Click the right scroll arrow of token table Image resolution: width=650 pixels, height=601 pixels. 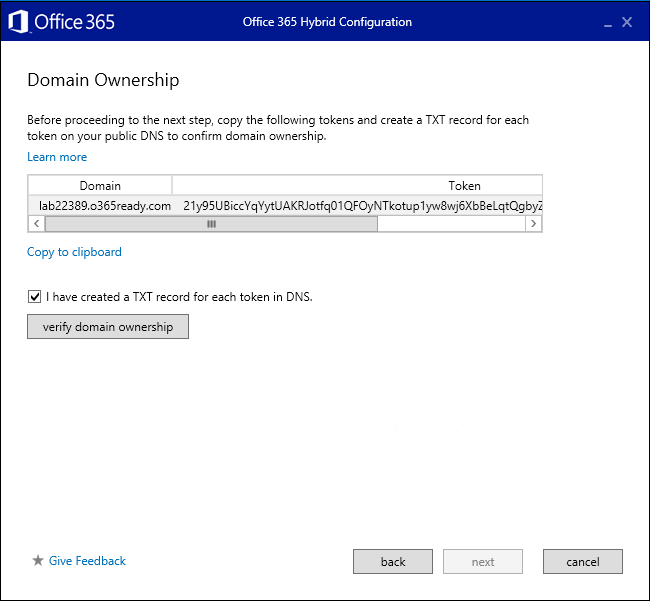click(534, 224)
